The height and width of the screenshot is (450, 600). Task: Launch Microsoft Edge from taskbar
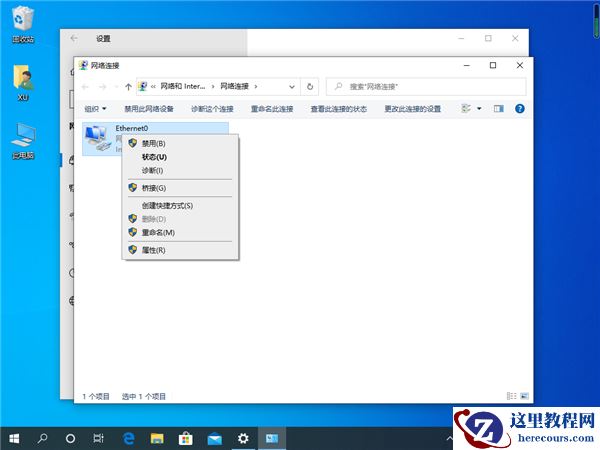click(128, 438)
